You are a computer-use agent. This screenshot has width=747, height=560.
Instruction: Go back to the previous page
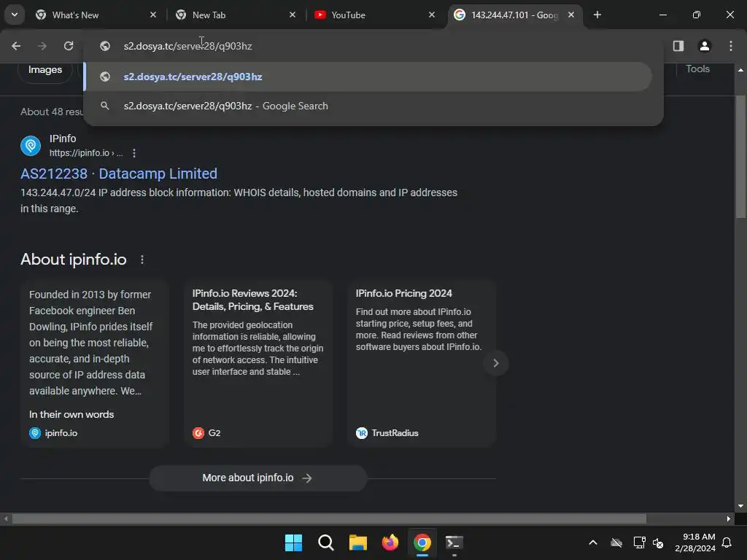(16, 46)
